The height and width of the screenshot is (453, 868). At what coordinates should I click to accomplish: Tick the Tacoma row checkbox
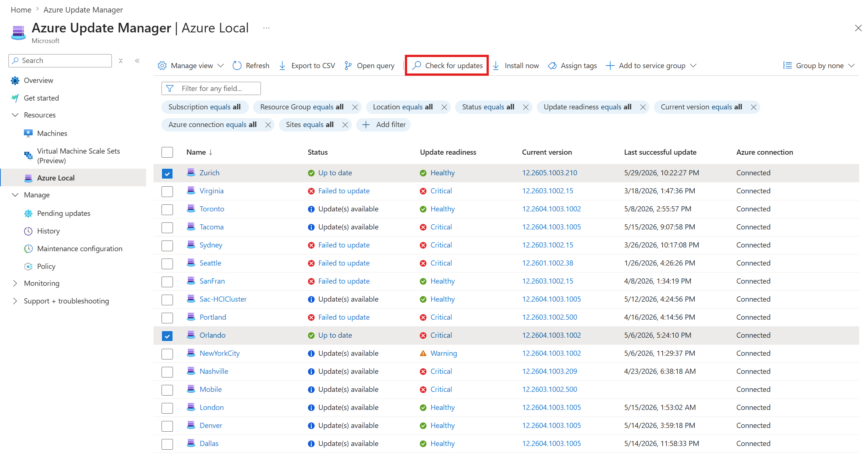[167, 228]
